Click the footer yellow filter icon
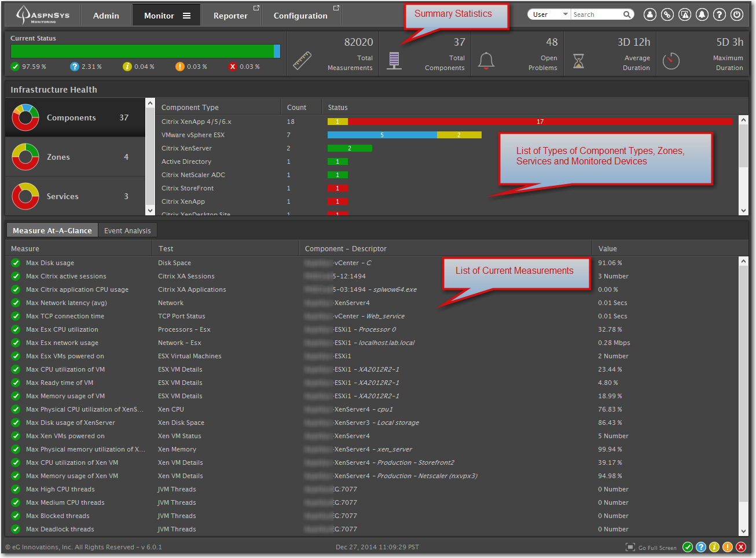This screenshot has height=558, width=756. [x=714, y=547]
